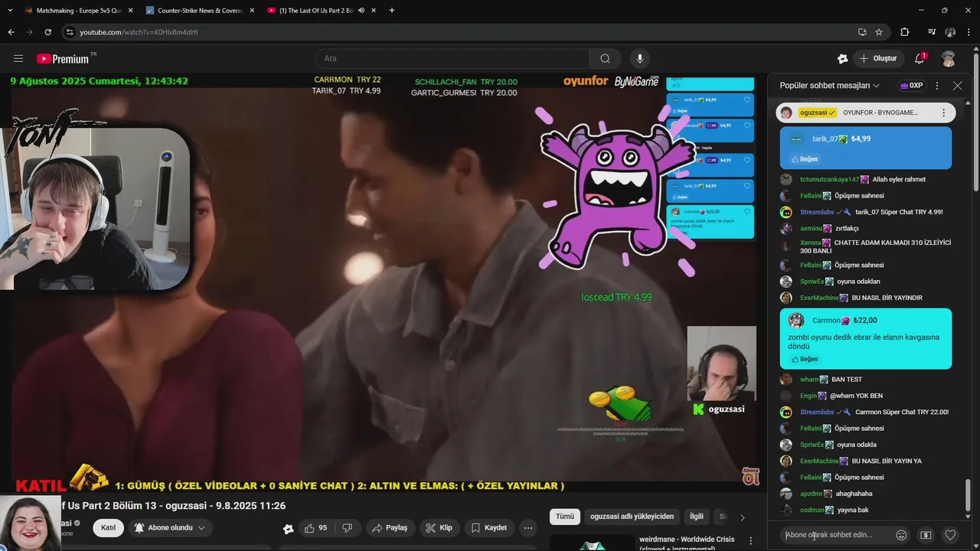This screenshot has width=980, height=551.
Task: Click the video title text
Action: pos(173,506)
